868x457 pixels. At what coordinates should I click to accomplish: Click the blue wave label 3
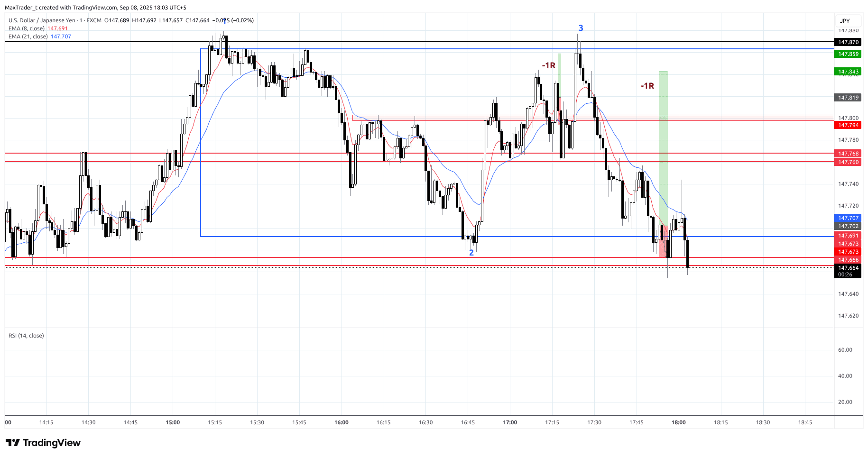click(x=581, y=28)
